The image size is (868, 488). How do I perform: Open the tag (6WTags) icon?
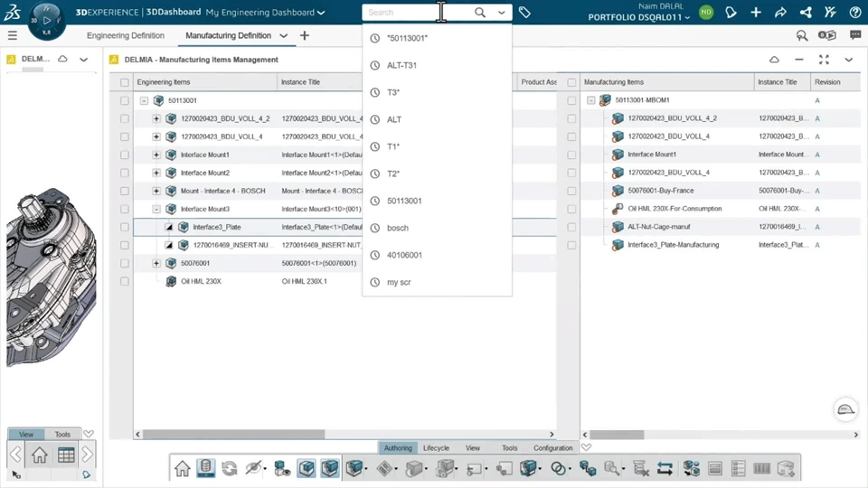click(x=524, y=12)
